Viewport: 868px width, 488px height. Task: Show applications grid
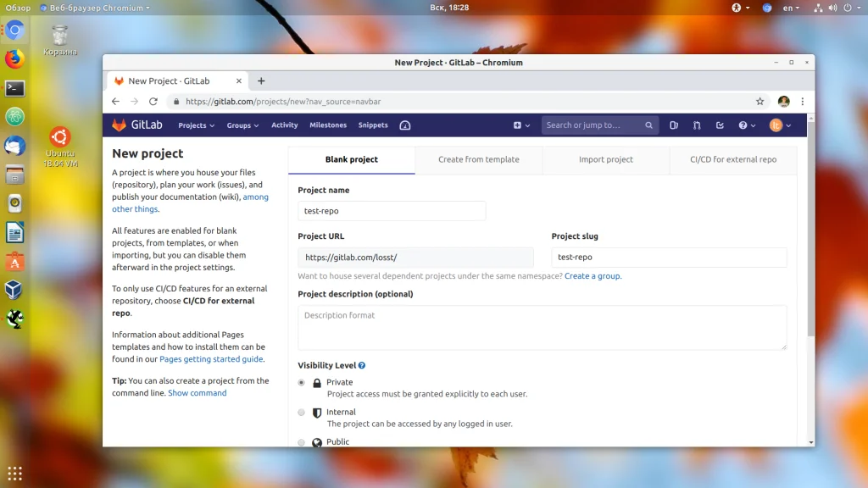pyautogui.click(x=15, y=474)
